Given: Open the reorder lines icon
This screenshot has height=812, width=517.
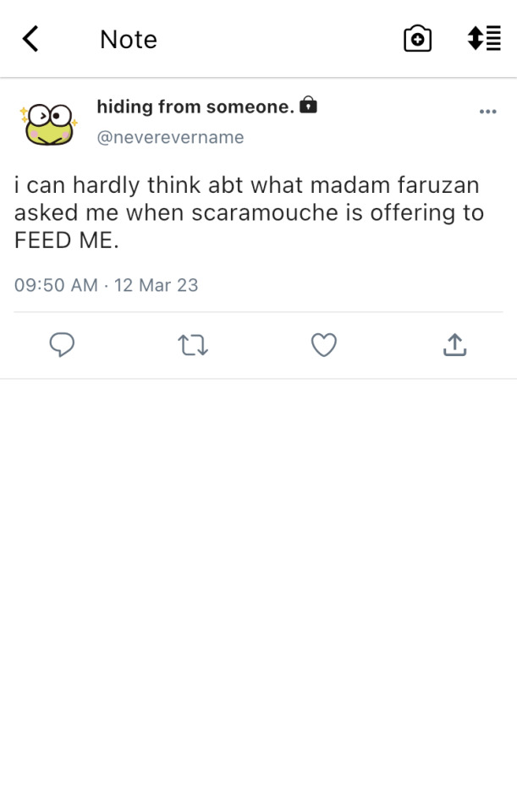Looking at the screenshot, I should [x=484, y=39].
